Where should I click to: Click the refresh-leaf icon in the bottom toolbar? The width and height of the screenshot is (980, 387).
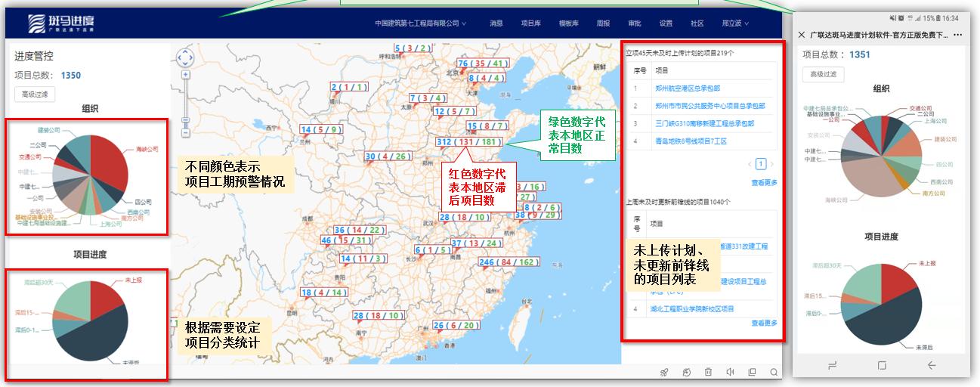coord(686,372)
